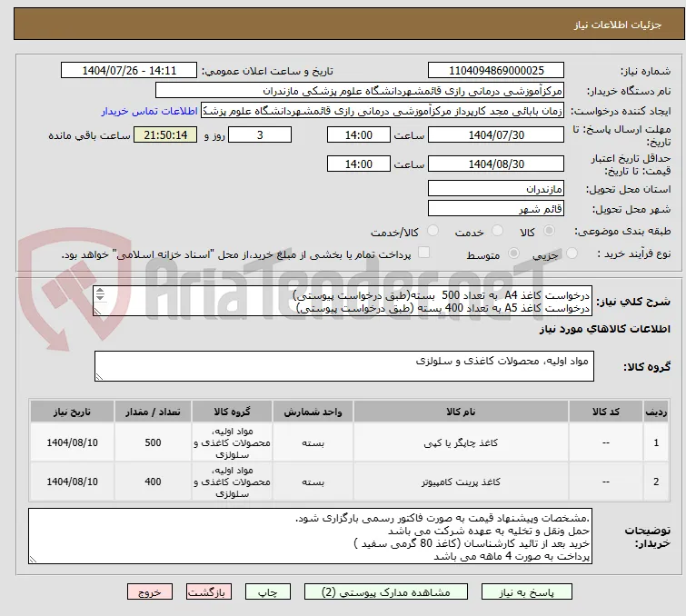Click the 'واحد شمارش' column header
Screen dimensions: 686x616
[x=313, y=412]
